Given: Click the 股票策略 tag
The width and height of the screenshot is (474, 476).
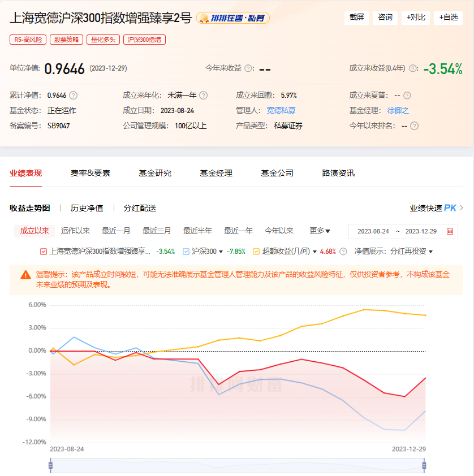Looking at the screenshot, I should (66, 40).
